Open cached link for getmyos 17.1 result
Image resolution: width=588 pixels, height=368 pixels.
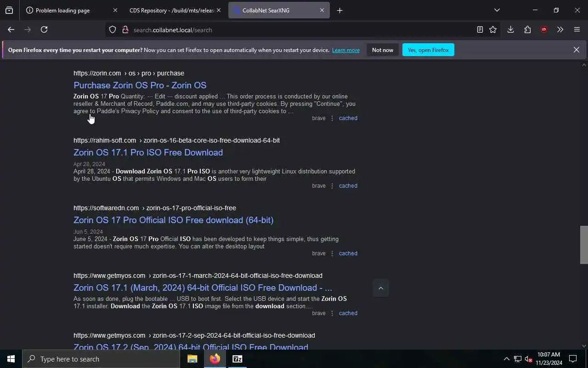[348, 313]
